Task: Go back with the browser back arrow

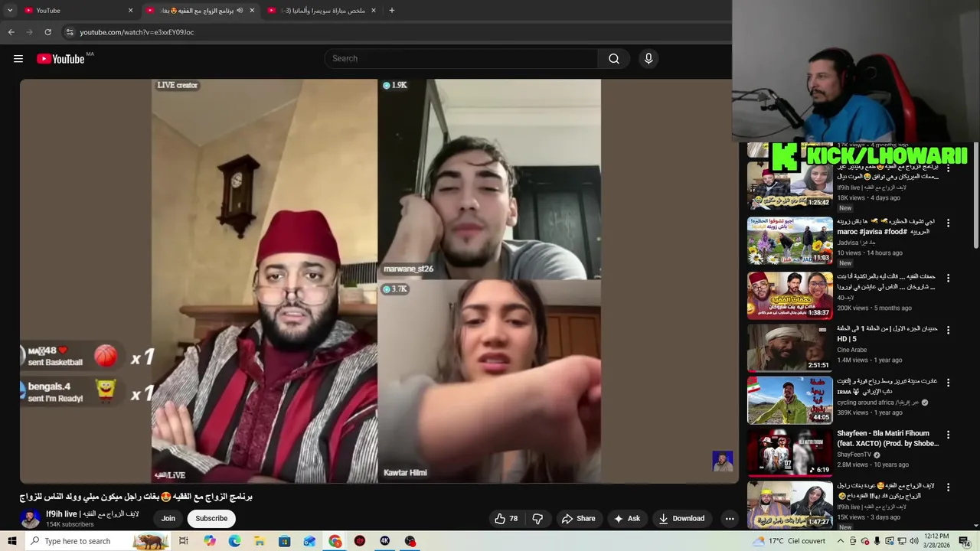Action: [11, 32]
